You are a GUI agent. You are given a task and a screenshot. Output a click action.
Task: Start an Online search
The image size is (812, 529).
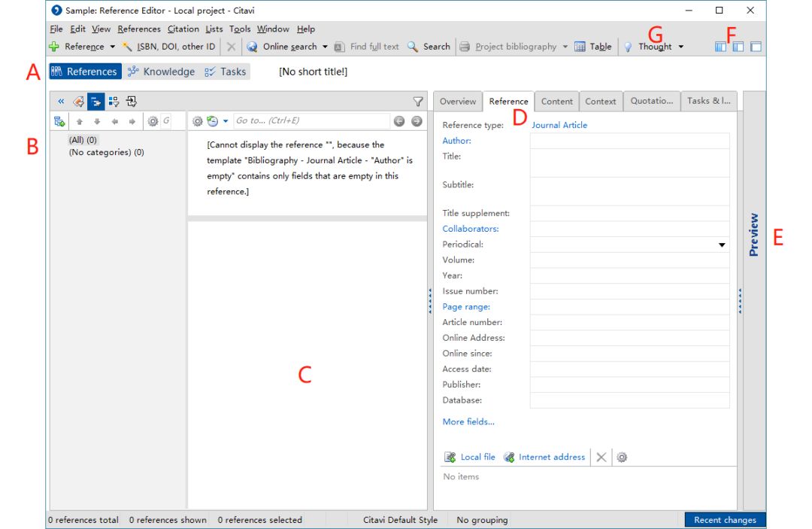click(x=282, y=47)
